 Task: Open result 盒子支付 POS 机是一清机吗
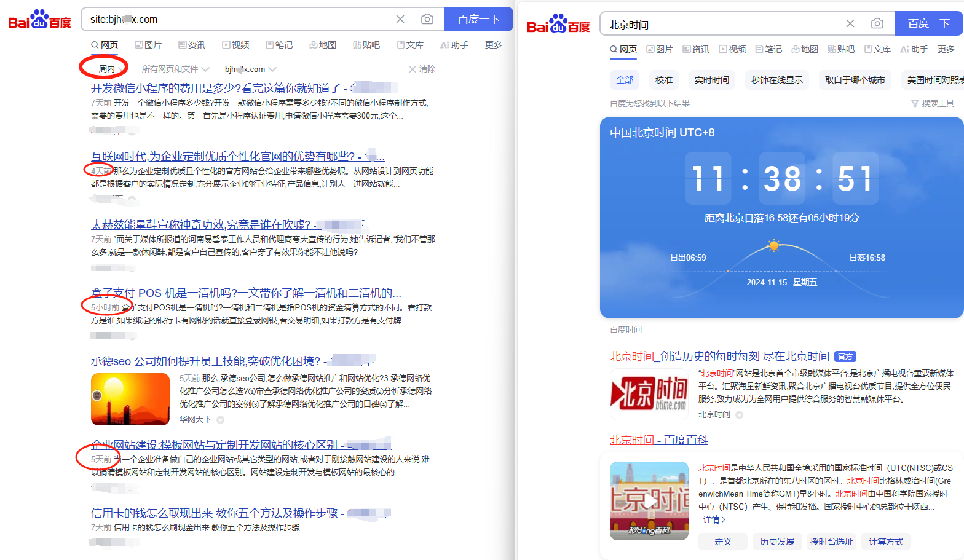click(x=246, y=293)
